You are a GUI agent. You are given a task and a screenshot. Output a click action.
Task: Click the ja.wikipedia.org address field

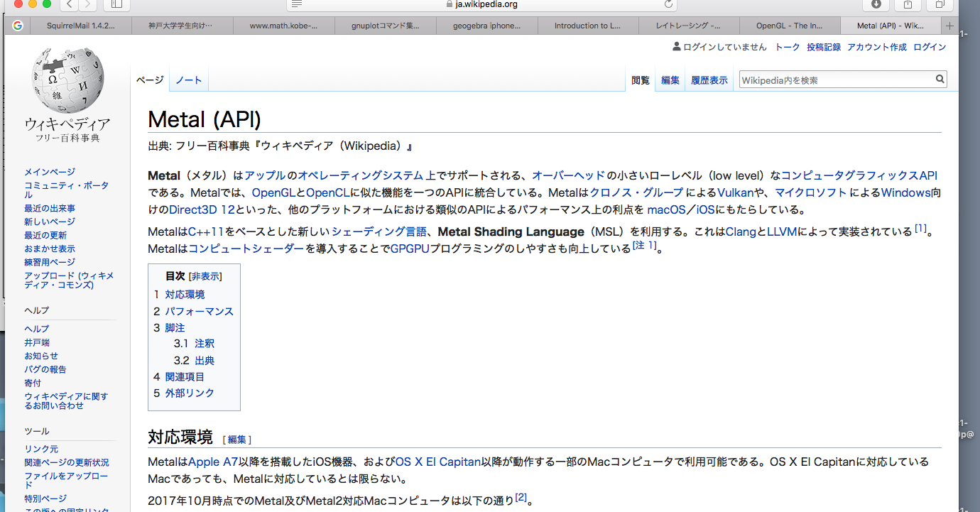click(481, 4)
